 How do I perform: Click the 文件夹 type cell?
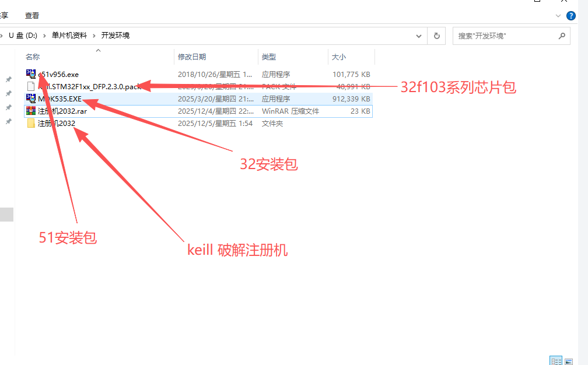[x=272, y=123]
